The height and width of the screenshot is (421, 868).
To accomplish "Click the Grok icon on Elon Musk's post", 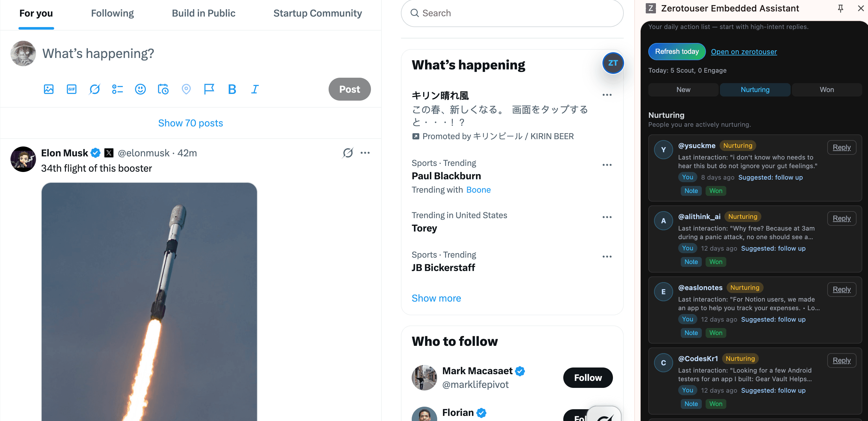I will 348,153.
